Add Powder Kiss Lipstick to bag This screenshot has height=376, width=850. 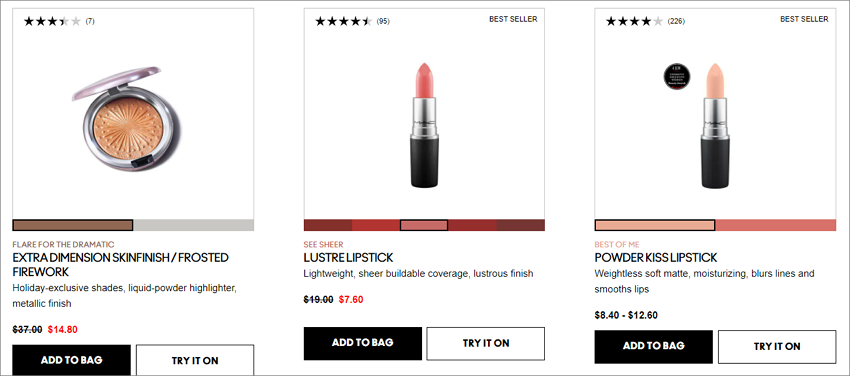[x=654, y=347]
